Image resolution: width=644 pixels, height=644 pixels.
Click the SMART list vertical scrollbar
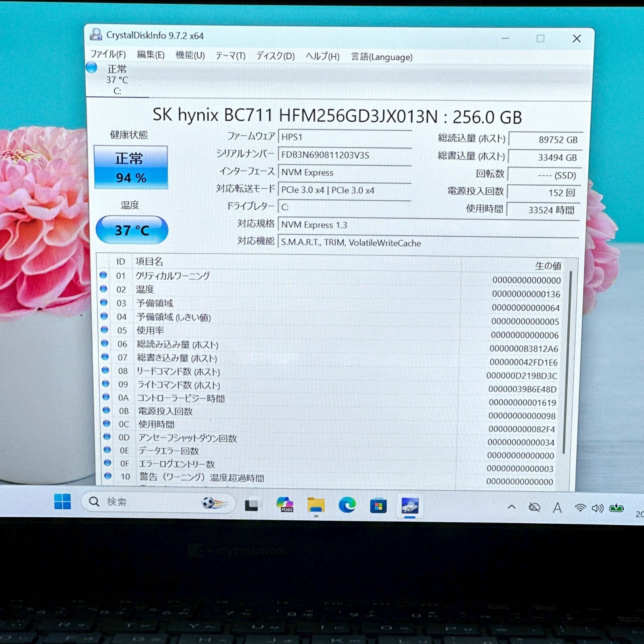[x=567, y=362]
